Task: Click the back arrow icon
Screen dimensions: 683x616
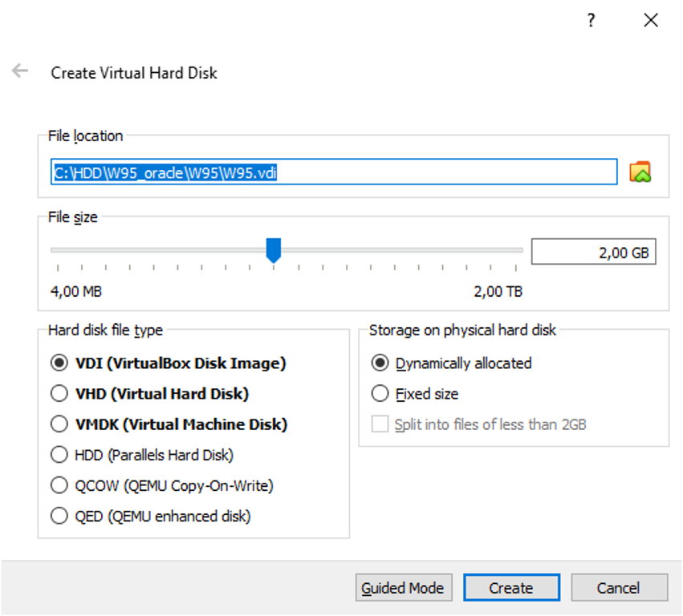Action: pyautogui.click(x=20, y=71)
